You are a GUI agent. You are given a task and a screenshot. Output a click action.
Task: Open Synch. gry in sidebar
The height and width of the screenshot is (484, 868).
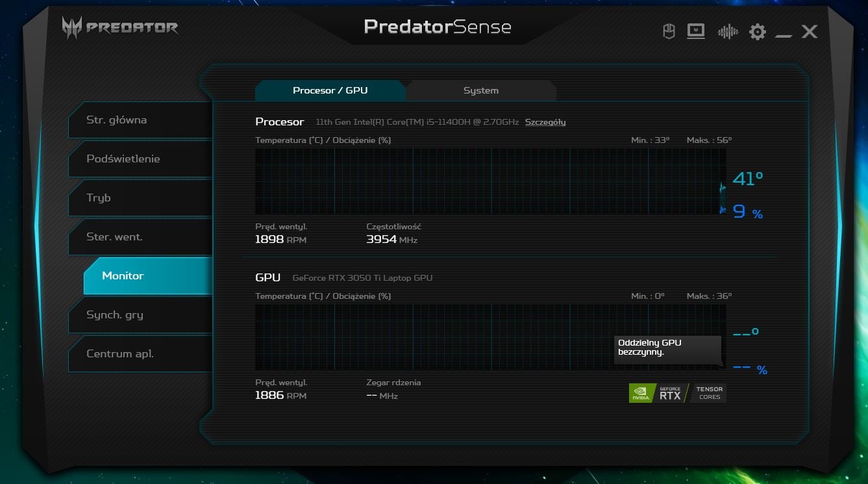(x=140, y=314)
